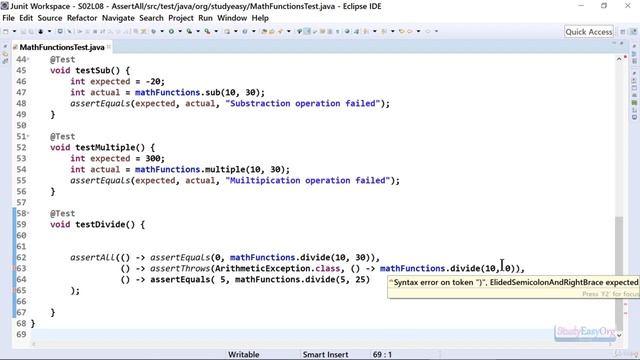Click the Save toolbar icon
The image size is (640, 360).
pyautogui.click(x=23, y=31)
